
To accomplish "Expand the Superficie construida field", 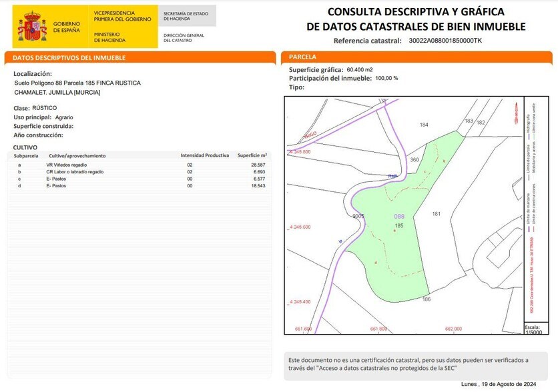I will [44, 125].
